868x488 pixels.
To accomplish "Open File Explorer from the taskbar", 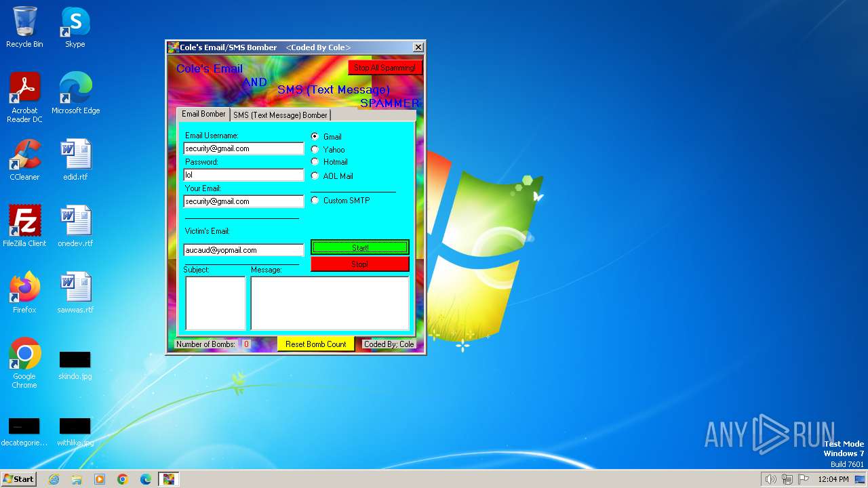I will pos(77,479).
